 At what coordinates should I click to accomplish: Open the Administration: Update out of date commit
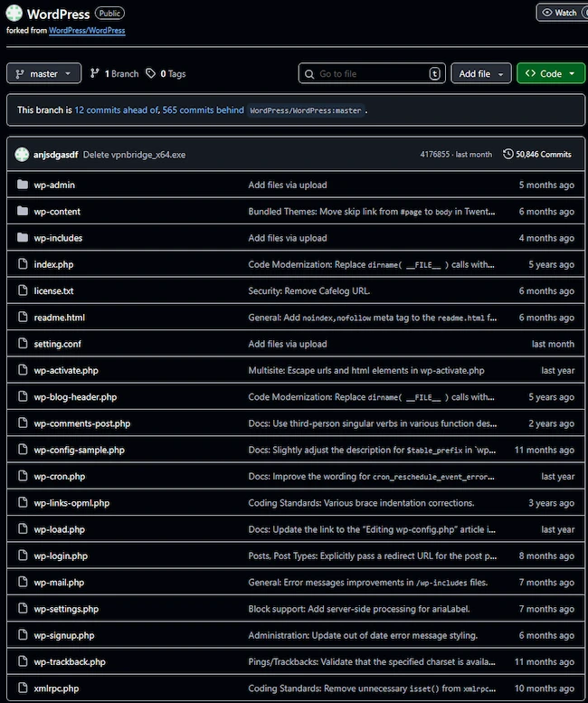point(363,635)
